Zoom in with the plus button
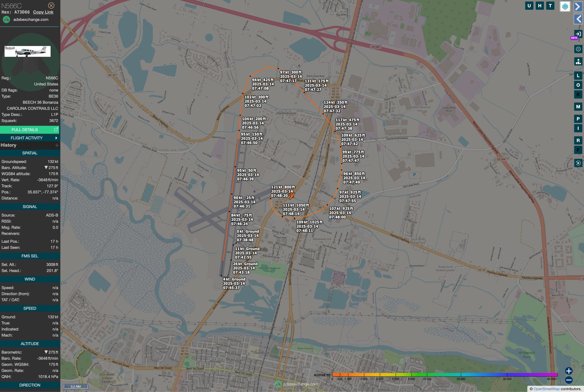Screen dimensions: 584x392 point(568,371)
